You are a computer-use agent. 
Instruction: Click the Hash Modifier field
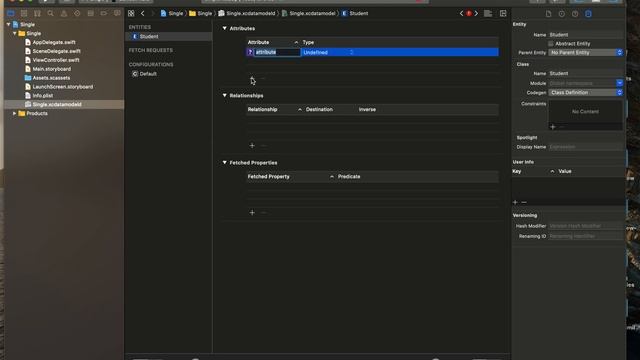pos(586,226)
